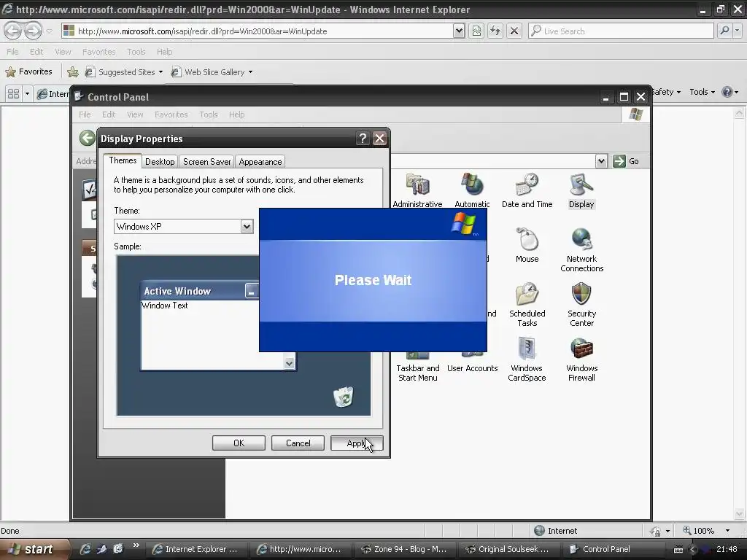Open the Mouse settings icon

click(527, 245)
